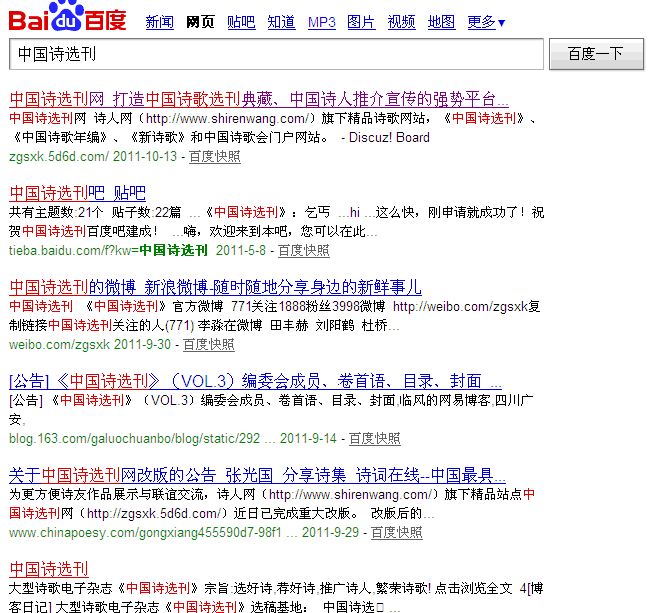663x613 pixels.
Task: Open the 地图 search category
Action: click(441, 22)
